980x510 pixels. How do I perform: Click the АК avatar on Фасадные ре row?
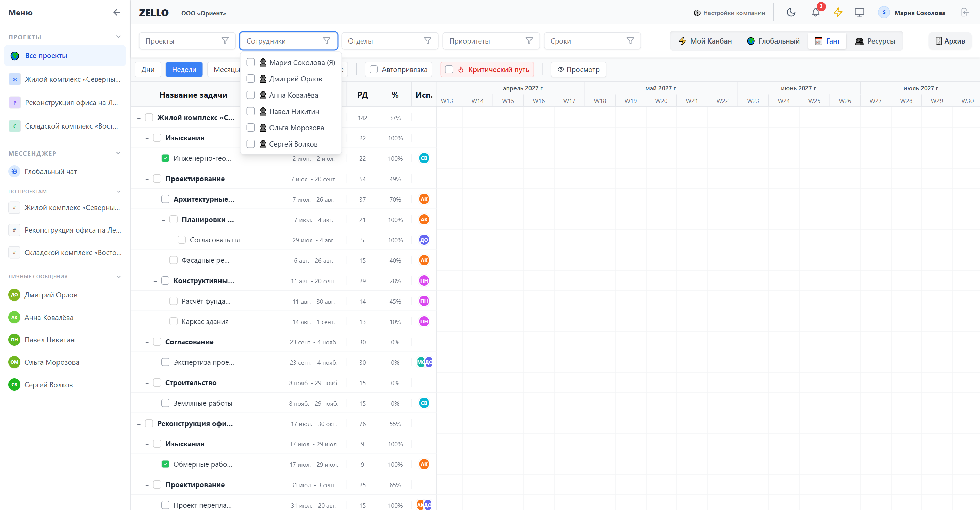tap(424, 260)
